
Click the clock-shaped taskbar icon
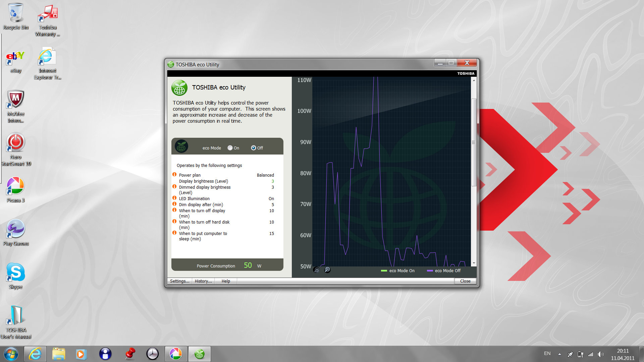pyautogui.click(x=153, y=354)
